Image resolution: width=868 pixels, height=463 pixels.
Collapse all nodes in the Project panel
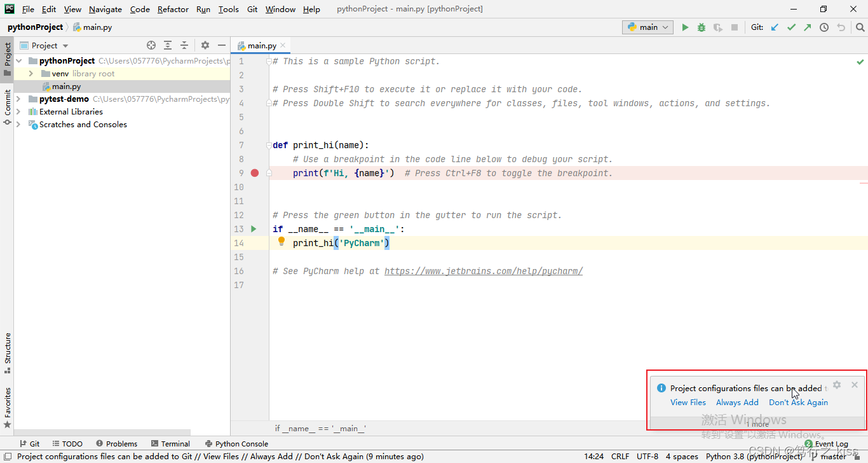[x=184, y=45]
